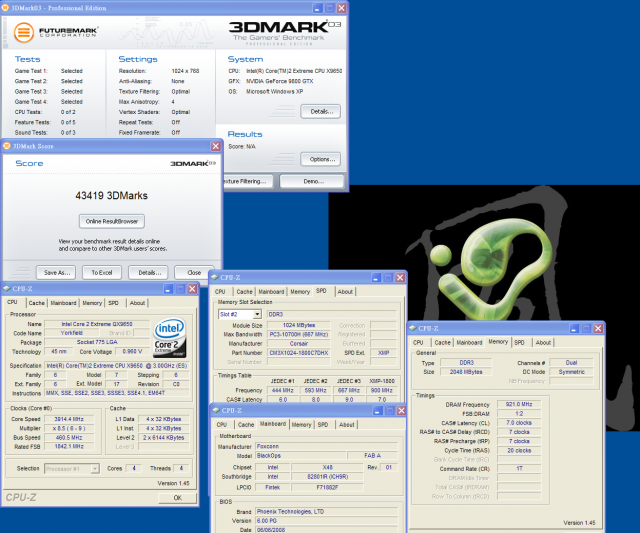Open About tab in CPU-Z CPU window
Image resolution: width=640 pixels, height=533 pixels.
point(137,303)
